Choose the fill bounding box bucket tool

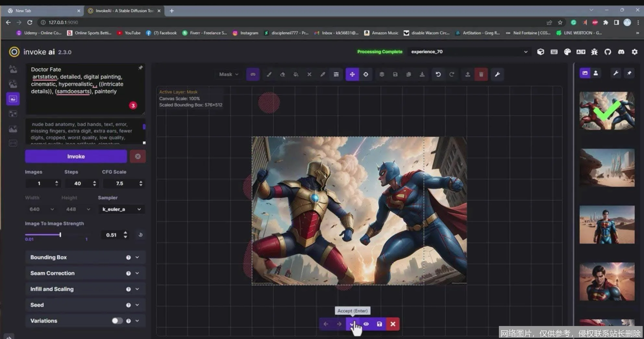pos(296,74)
